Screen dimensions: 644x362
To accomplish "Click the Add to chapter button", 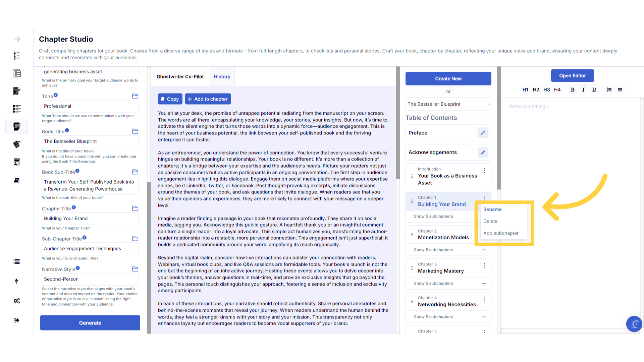I will (x=208, y=99).
